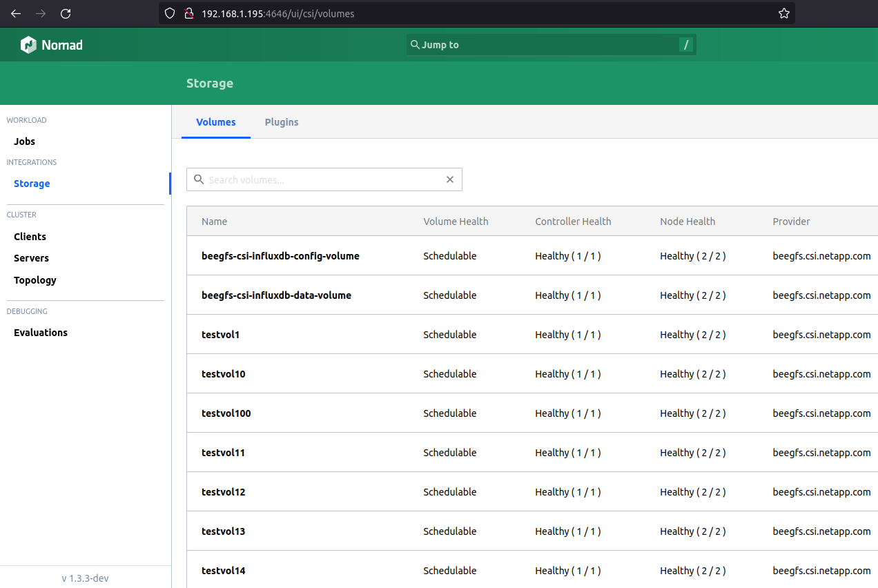This screenshot has height=588, width=878.
Task: Open the testvol11 volume
Action: pyautogui.click(x=224, y=453)
